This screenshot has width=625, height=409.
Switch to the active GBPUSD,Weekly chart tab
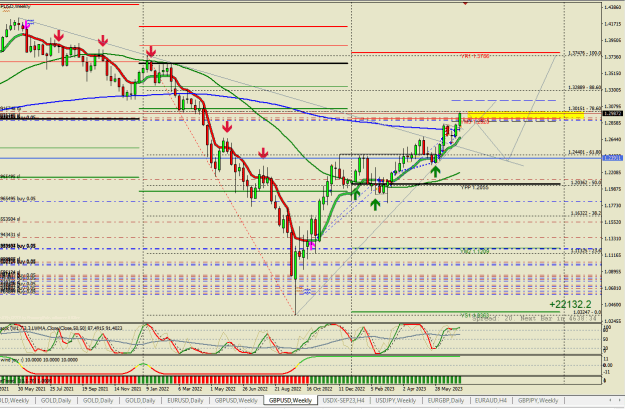(290, 400)
